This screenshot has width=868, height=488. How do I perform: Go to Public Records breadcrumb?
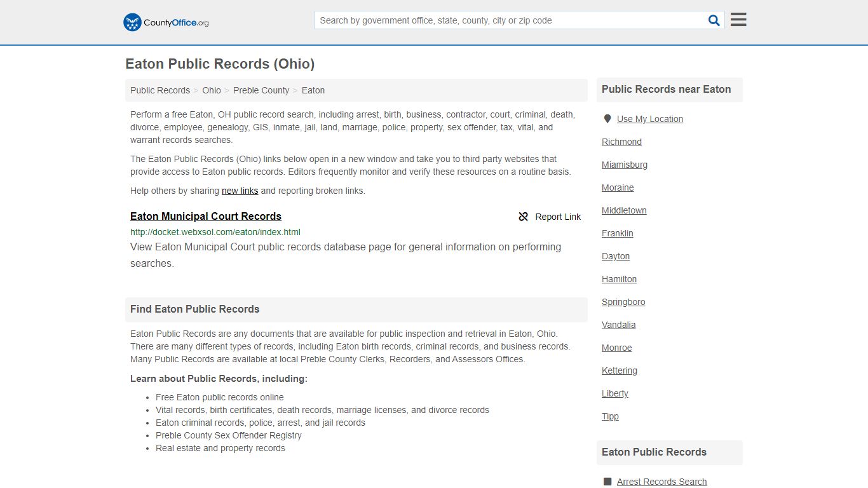[160, 90]
